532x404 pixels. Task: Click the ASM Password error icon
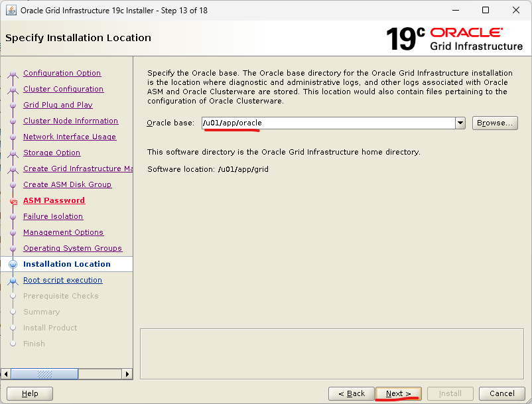point(13,202)
